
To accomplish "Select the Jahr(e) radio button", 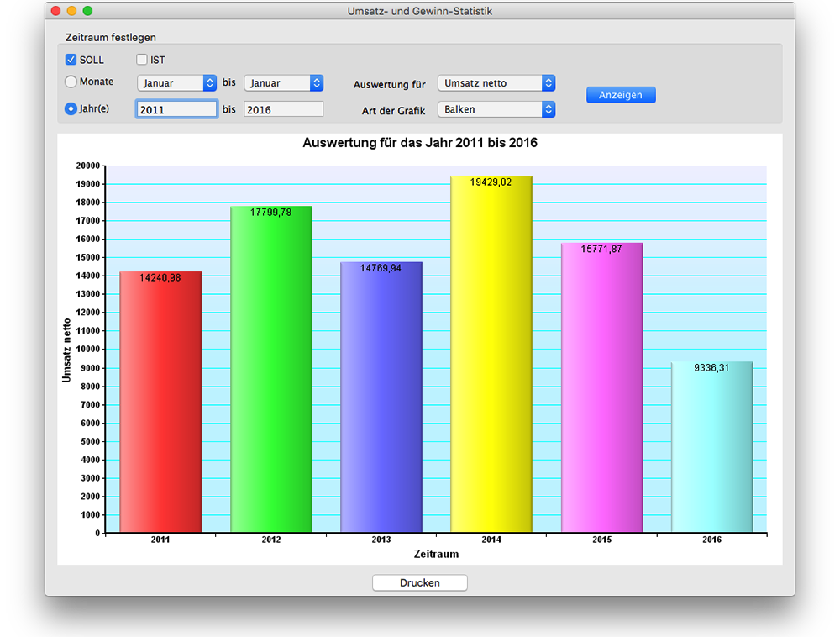I will pyautogui.click(x=71, y=108).
